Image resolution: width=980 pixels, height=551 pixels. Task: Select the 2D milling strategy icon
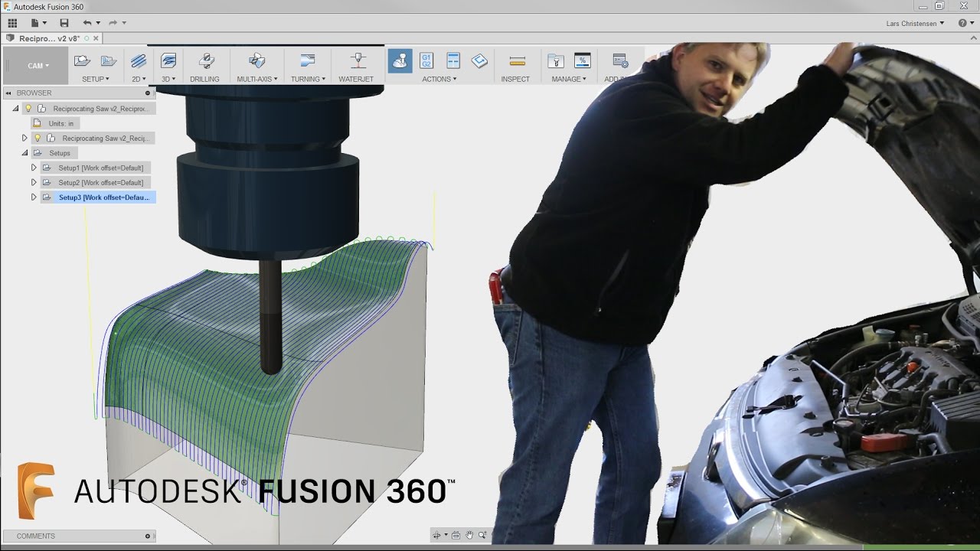click(139, 60)
